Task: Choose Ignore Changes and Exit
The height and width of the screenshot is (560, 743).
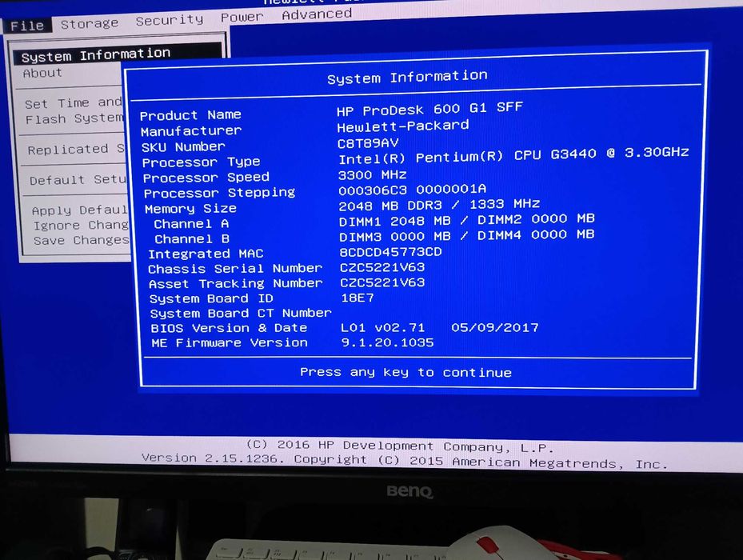Action: (81, 226)
